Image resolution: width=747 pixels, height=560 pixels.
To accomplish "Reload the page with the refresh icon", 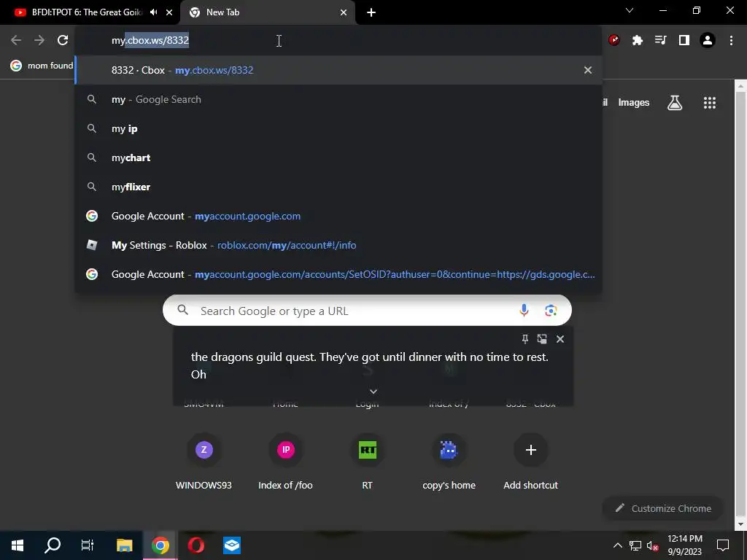I will tap(63, 41).
